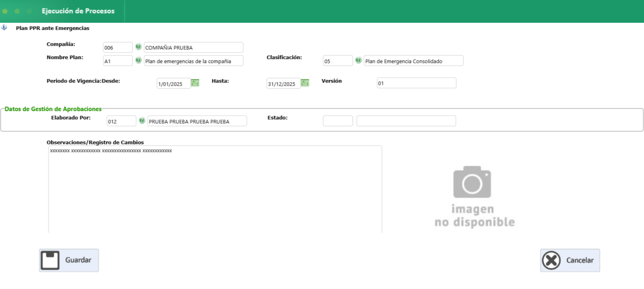Viewport: 644px width, 289px height.
Task: Click the Hasta: label
Action: click(220, 81)
